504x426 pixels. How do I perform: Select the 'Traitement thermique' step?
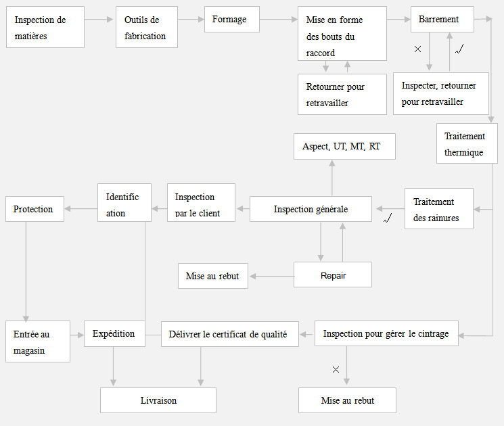click(467, 143)
